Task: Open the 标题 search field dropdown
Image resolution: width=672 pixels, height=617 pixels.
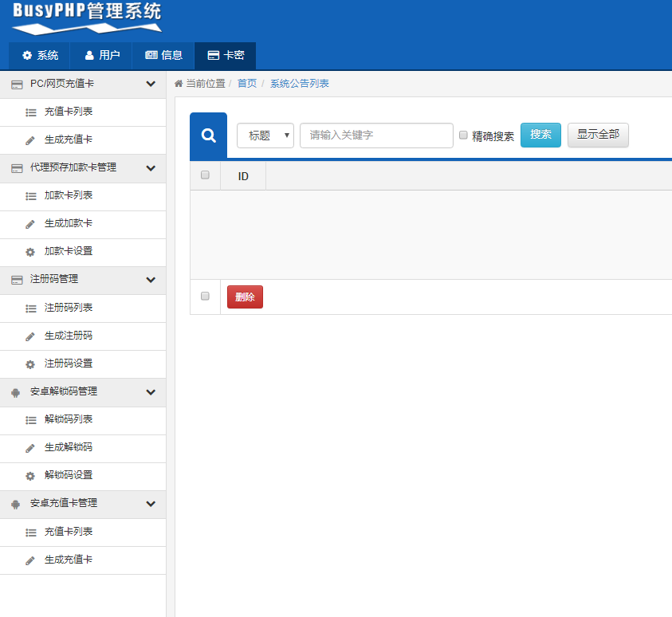Action: pos(265,135)
